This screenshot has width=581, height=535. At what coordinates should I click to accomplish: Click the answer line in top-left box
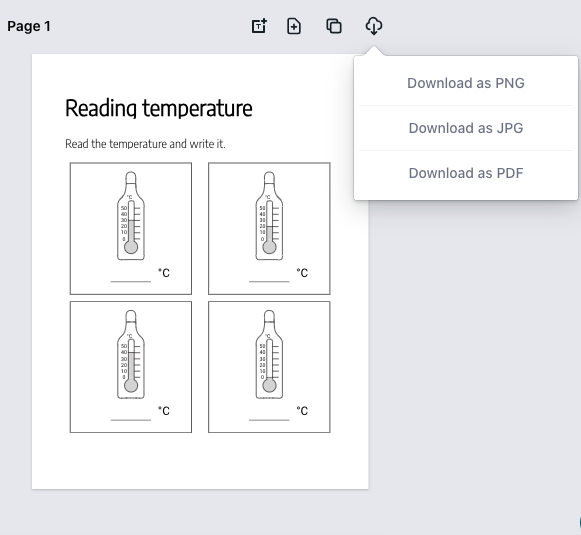(131, 281)
